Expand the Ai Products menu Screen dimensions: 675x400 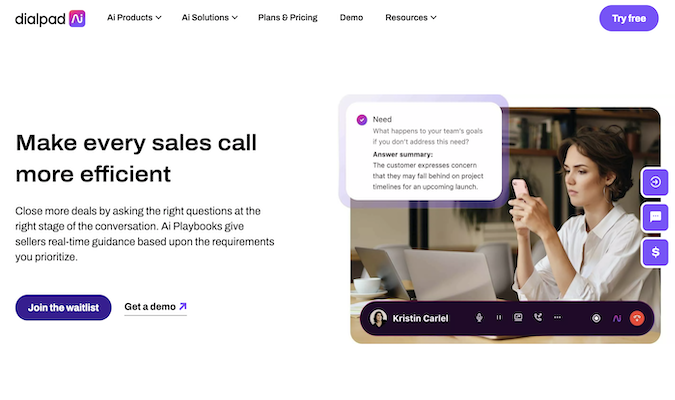click(134, 18)
